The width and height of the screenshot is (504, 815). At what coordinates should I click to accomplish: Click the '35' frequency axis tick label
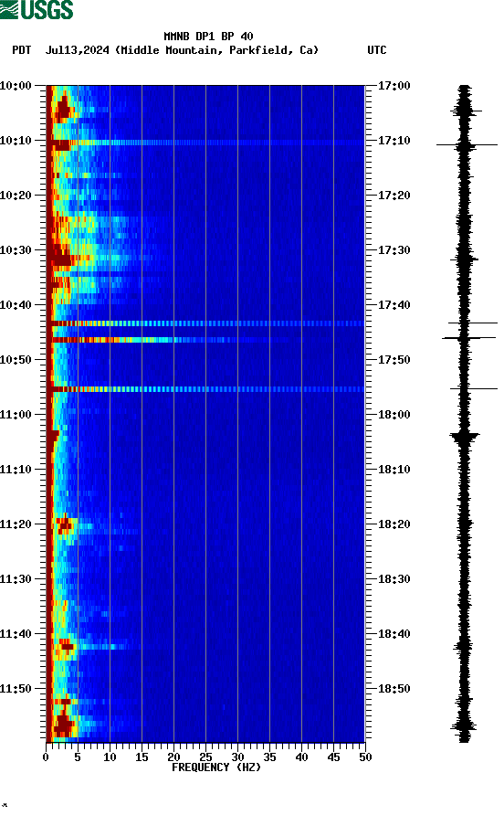[x=269, y=757]
